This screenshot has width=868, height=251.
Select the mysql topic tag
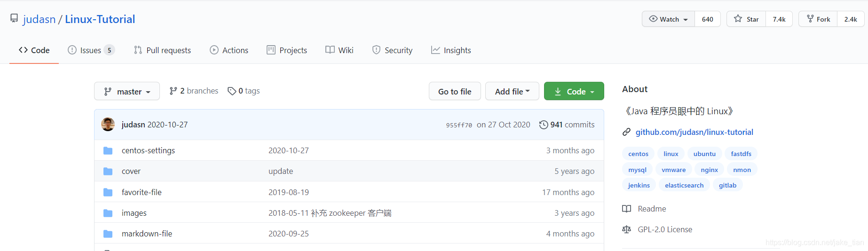click(x=637, y=170)
